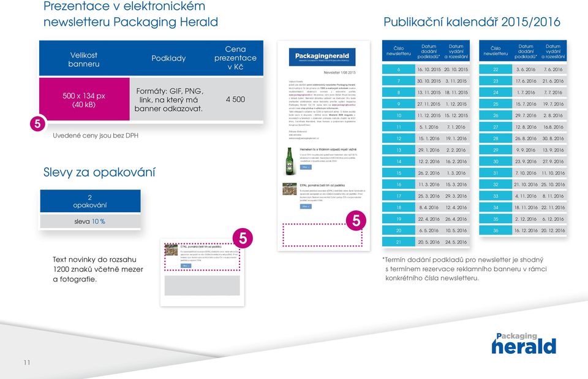
Task: Select the 'Cena prezentace v Kč' header
Action: (x=235, y=58)
